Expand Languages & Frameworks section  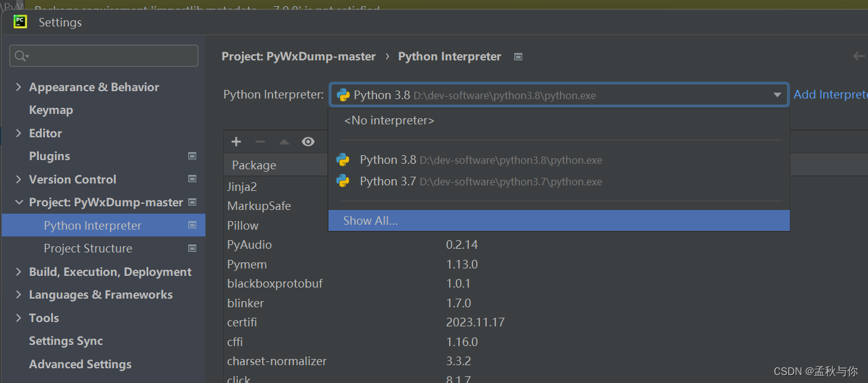click(18, 295)
